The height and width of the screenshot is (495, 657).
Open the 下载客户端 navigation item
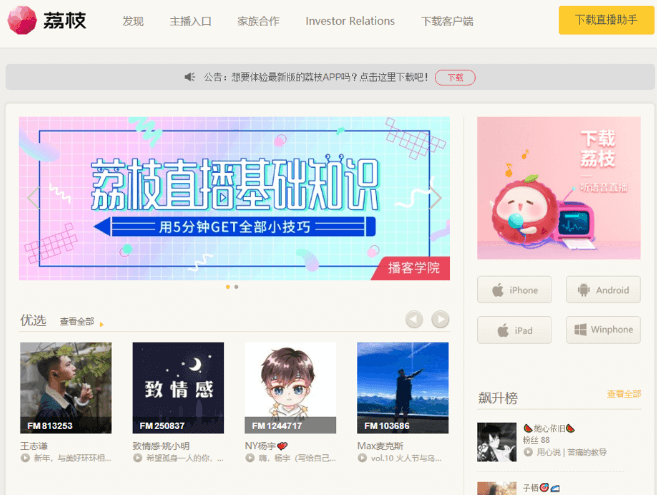click(x=447, y=21)
